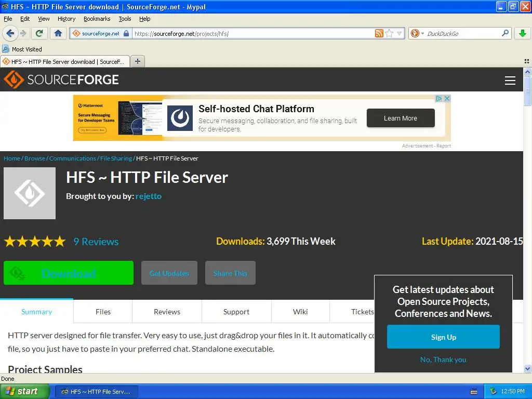532x399 pixels.
Task: Click the taskbar clock 12:50 PM
Action: tap(513, 392)
